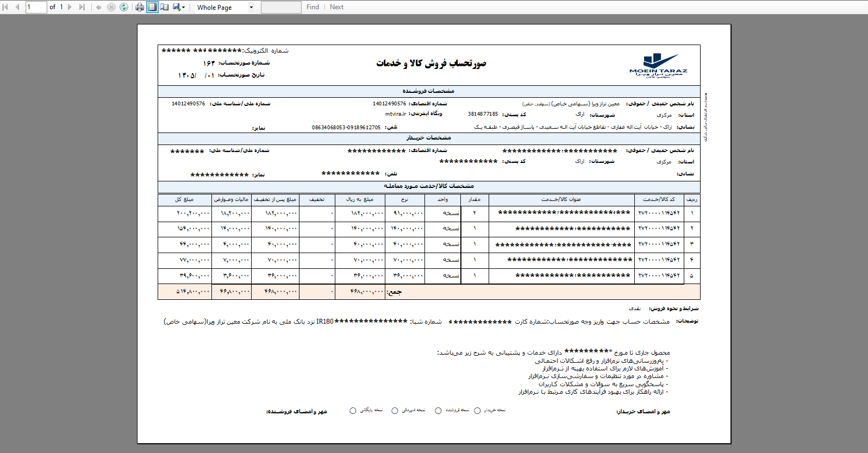This screenshot has width=868, height=453.
Task: Select the archive copy radio circle
Action: [x=353, y=411]
